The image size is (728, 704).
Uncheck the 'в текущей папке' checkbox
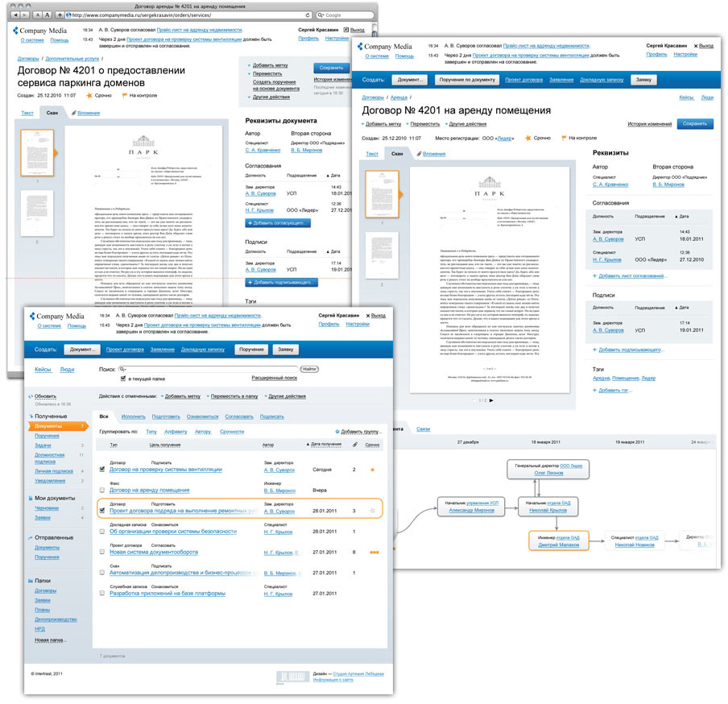[x=123, y=378]
